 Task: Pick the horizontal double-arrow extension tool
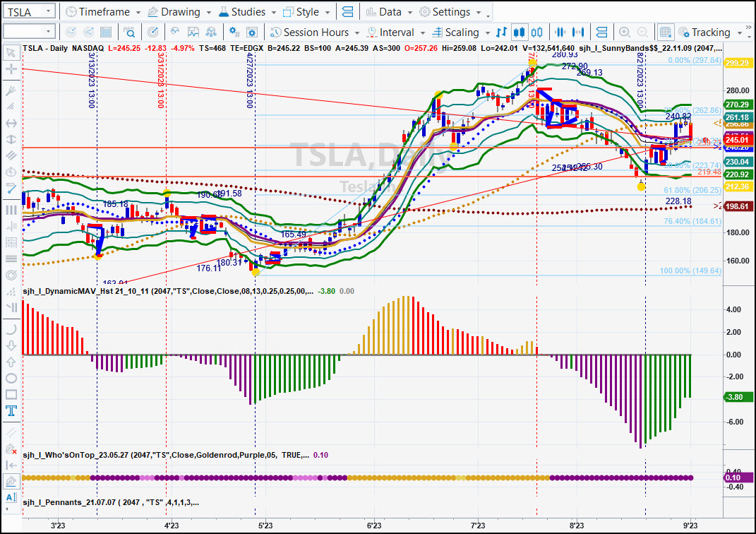tap(11, 124)
